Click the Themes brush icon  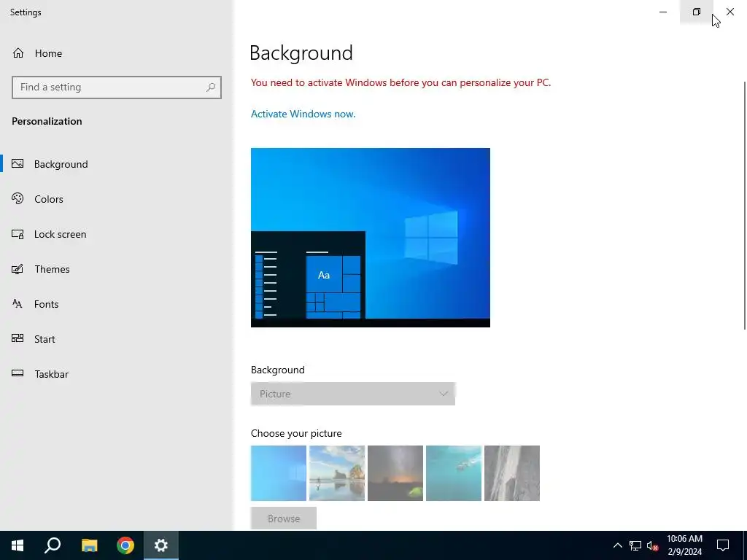click(18, 269)
